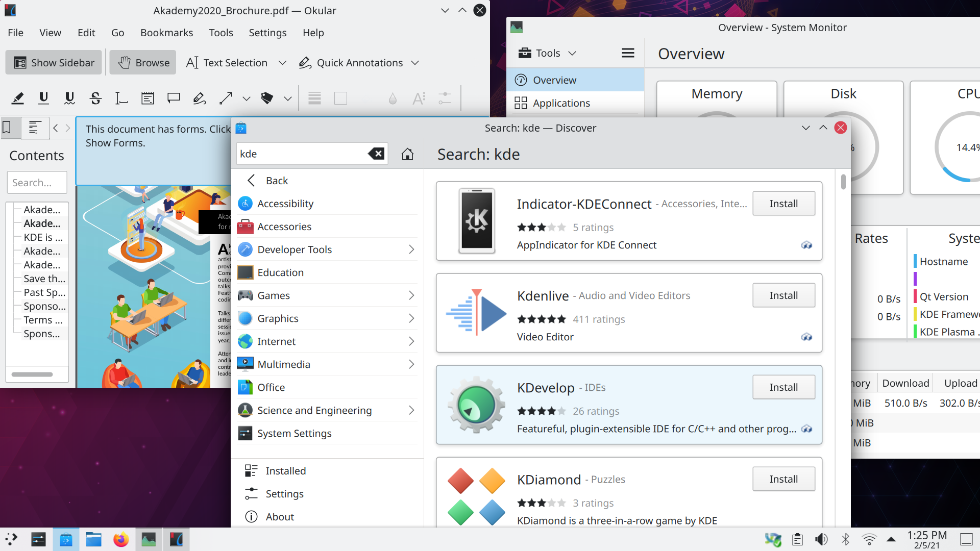Expand the Games category in Discover
Viewport: 980px width, 551px height.
[x=411, y=295]
